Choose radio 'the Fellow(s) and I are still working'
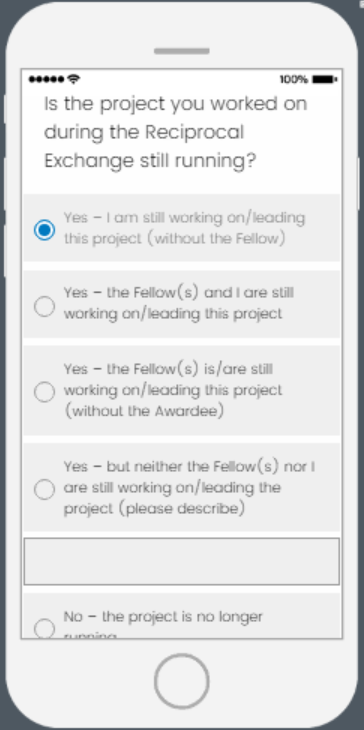This screenshot has height=730, width=364. 44,306
